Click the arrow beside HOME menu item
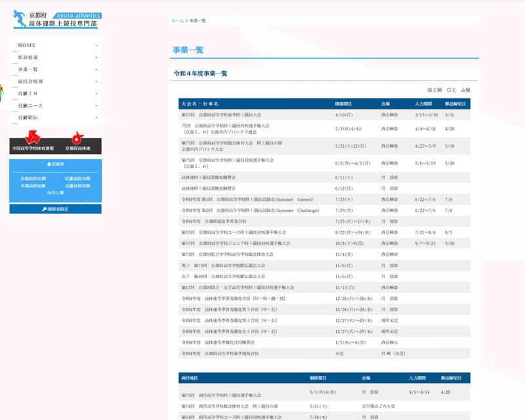The width and height of the screenshot is (525, 420). [96, 45]
